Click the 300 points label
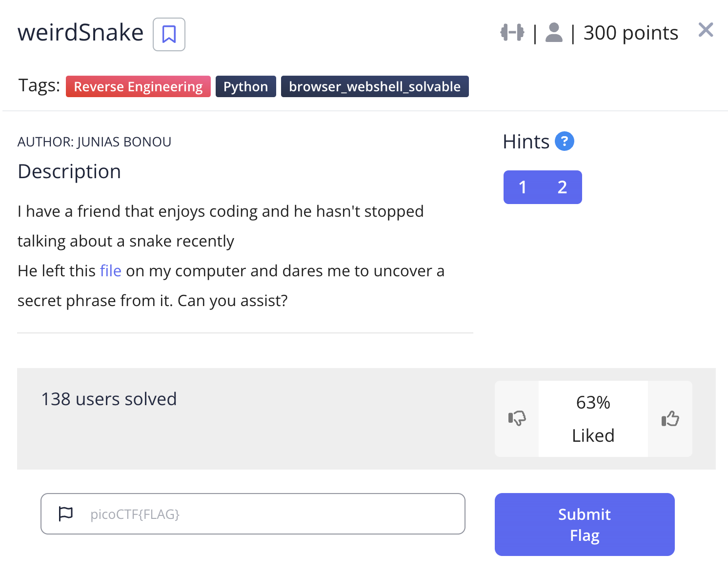This screenshot has width=728, height=576. click(x=630, y=33)
